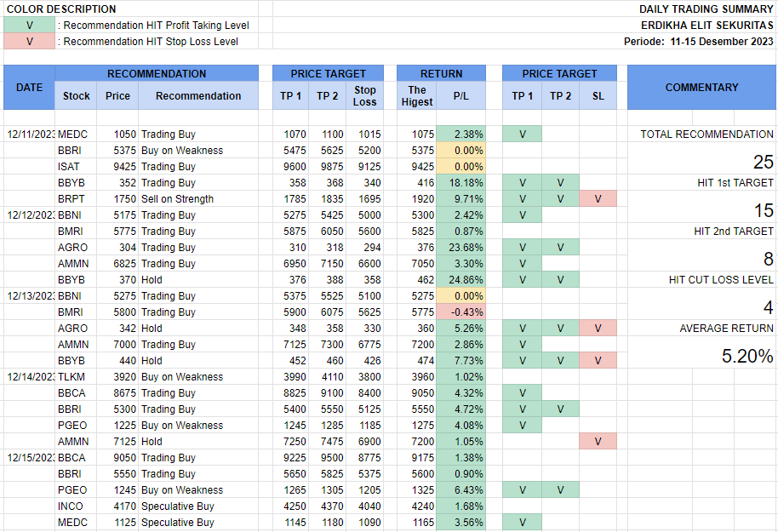Click the 12/14/2023 date cell
Image resolution: width=778 pixels, height=532 pixels.
(x=29, y=377)
